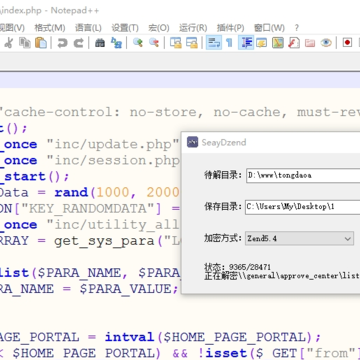Viewport: 360px width, 360px height.
Task: Click the rand(1000, 2000 code line
Action: tap(90, 192)
